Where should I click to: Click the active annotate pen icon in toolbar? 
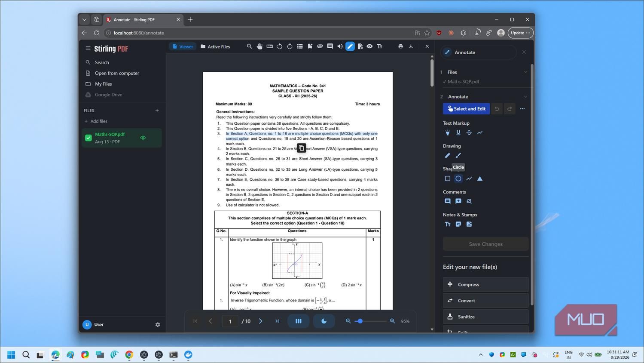[x=350, y=46]
